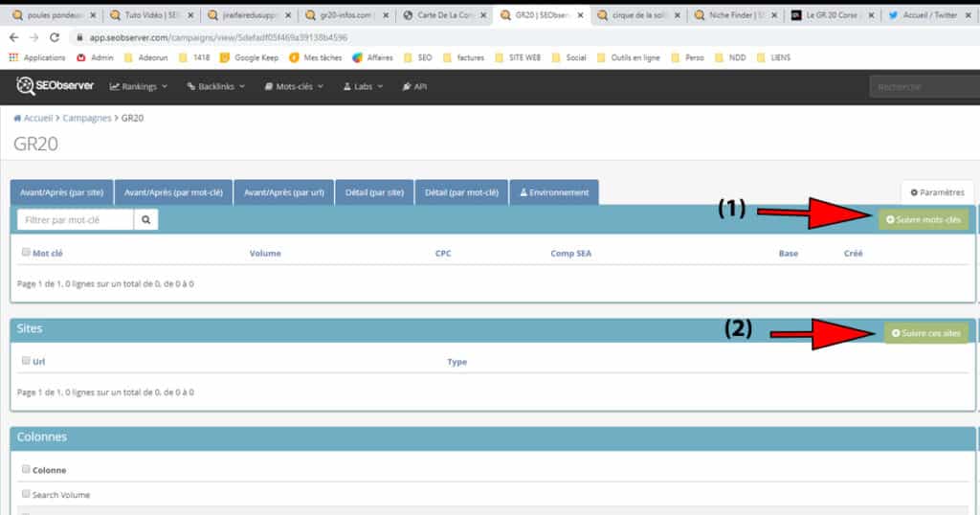Expand the Backlinks dropdown menu
This screenshot has height=515, width=980.
pyautogui.click(x=215, y=86)
